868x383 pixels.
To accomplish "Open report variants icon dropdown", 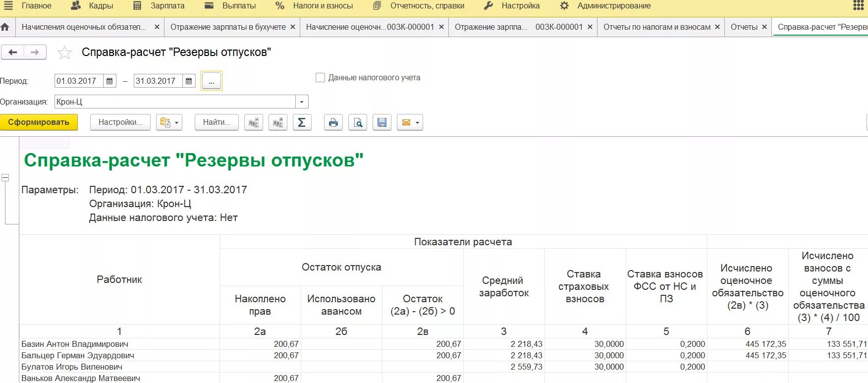I will [x=169, y=122].
